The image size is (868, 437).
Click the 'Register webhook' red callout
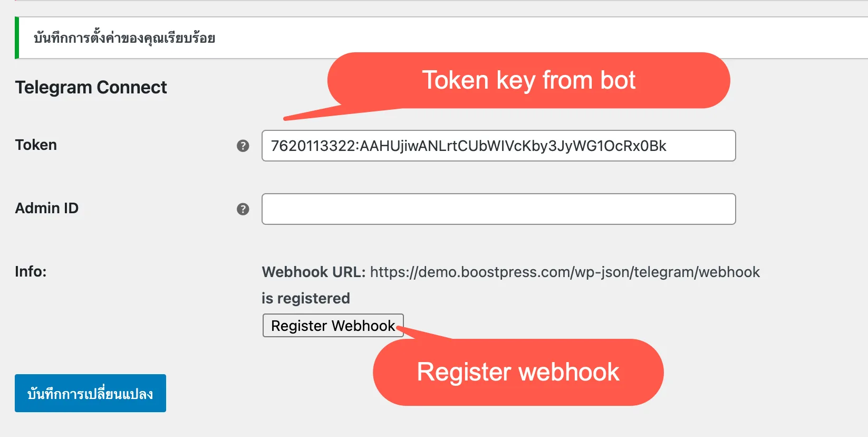point(518,372)
